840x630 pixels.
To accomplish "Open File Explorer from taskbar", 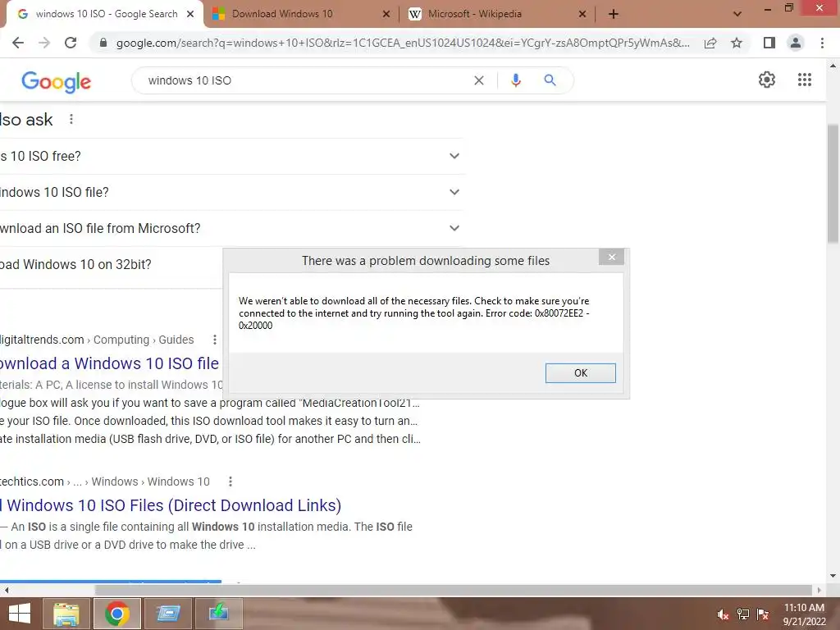I will tap(66, 614).
